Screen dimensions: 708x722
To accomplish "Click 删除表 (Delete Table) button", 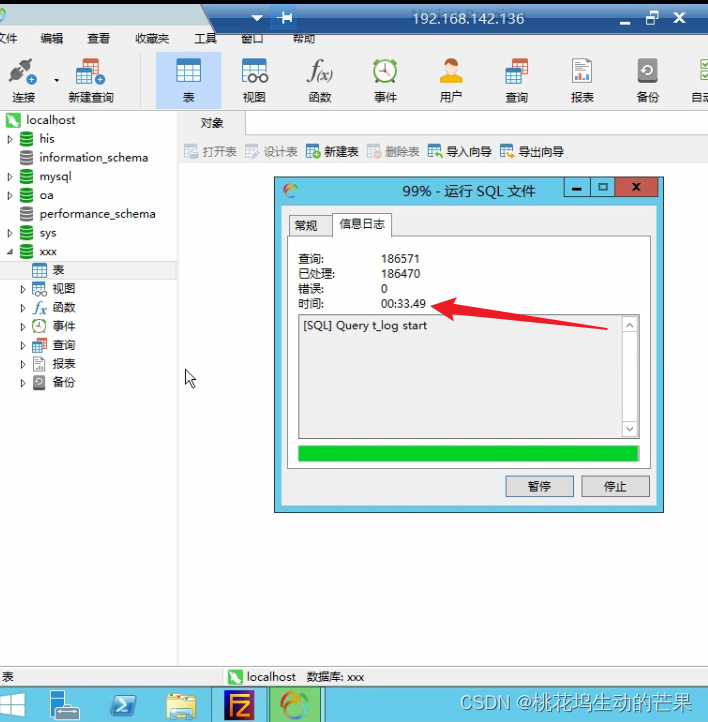I will point(393,151).
